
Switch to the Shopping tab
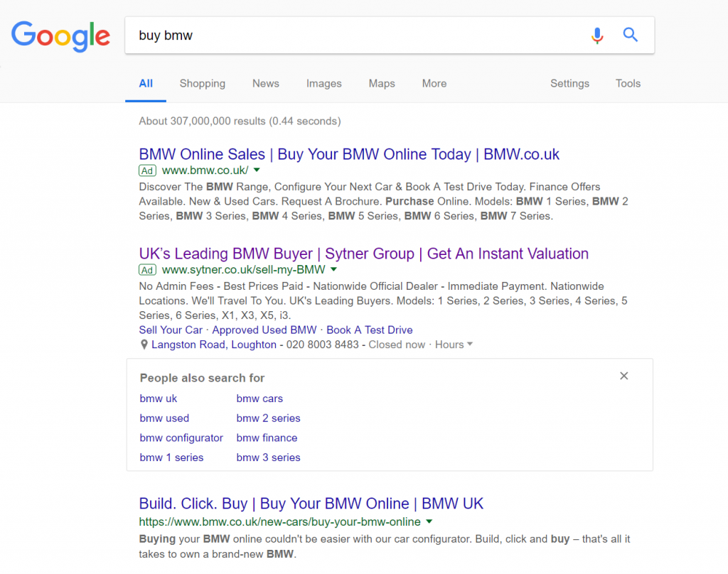coord(203,84)
